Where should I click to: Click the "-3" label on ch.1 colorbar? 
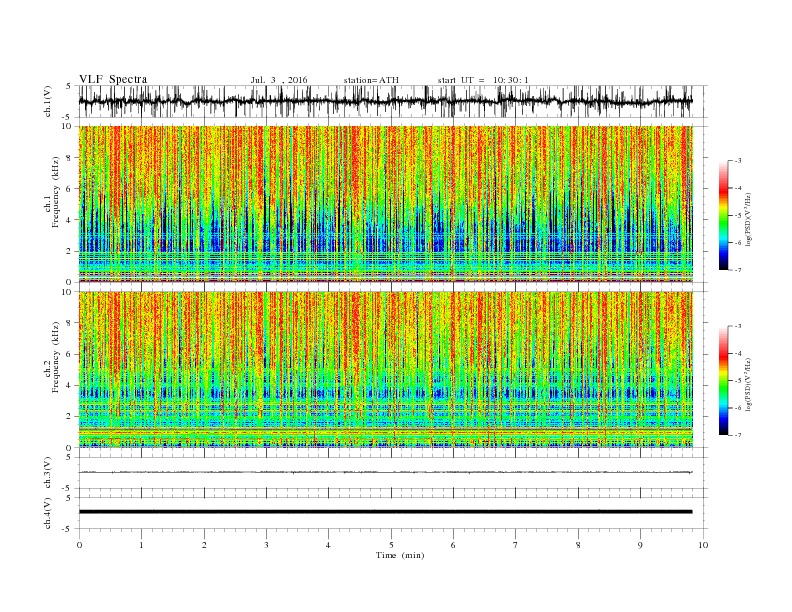click(x=738, y=161)
